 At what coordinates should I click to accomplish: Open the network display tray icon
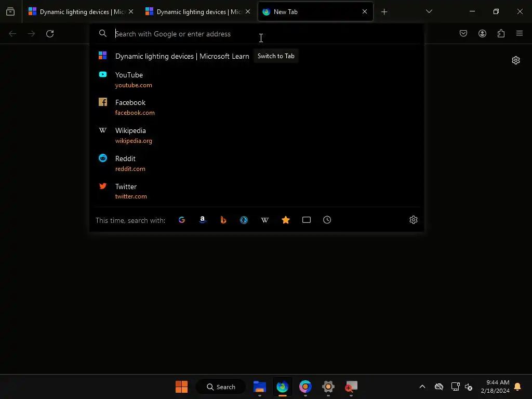pyautogui.click(x=455, y=387)
